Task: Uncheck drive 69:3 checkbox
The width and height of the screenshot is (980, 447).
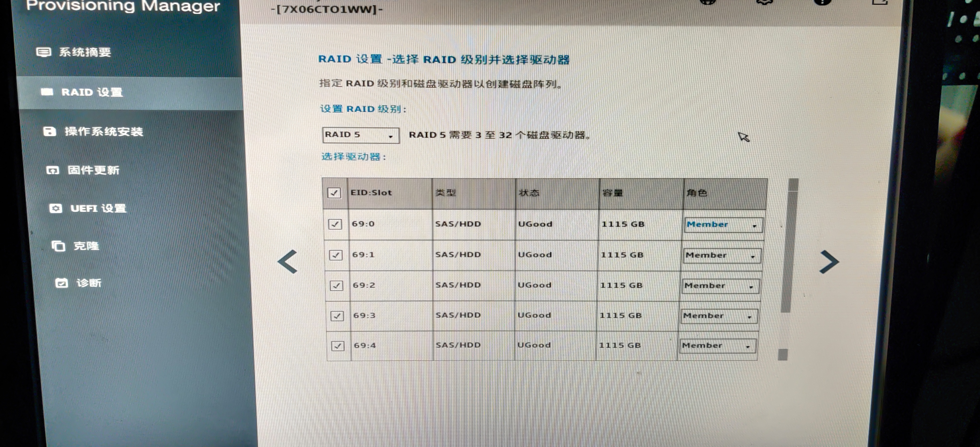Action: point(337,316)
